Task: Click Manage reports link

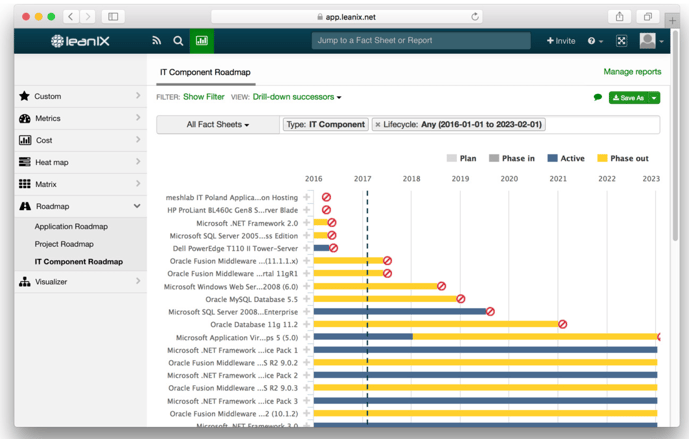Action: coord(632,72)
